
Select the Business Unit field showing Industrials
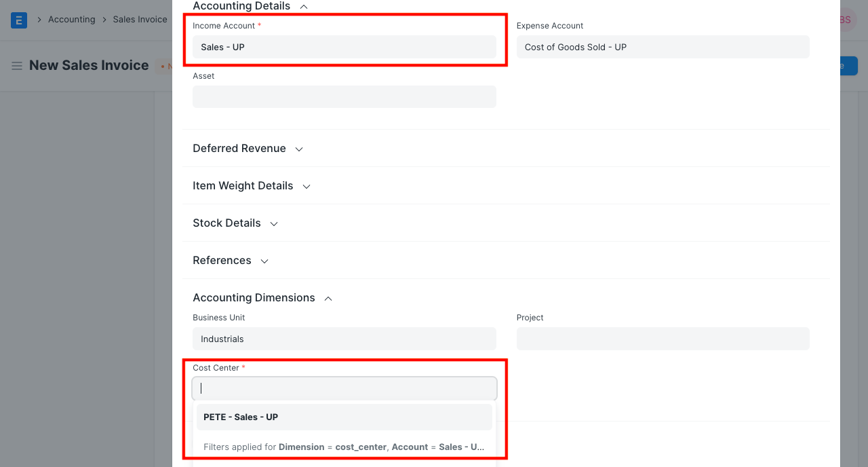344,339
